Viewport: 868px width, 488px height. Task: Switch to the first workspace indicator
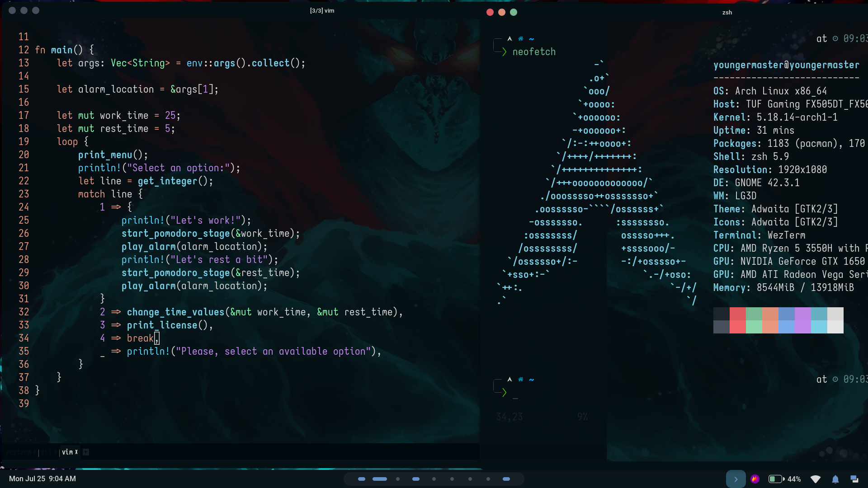[x=362, y=479]
